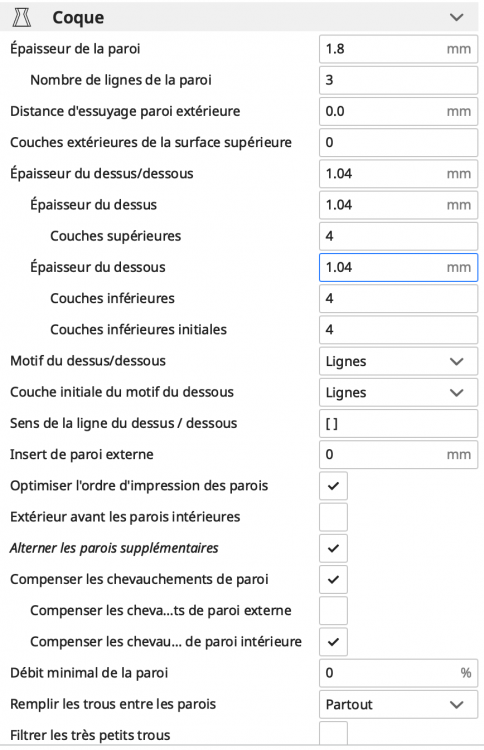The width and height of the screenshot is (484, 750).
Task: Open the Motif du dessus/dessous dropdown
Action: click(x=398, y=361)
